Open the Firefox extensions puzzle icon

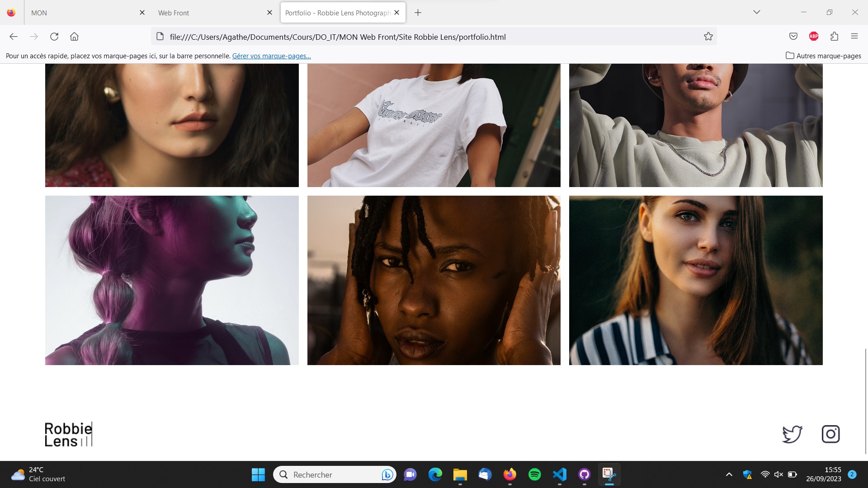pos(834,37)
